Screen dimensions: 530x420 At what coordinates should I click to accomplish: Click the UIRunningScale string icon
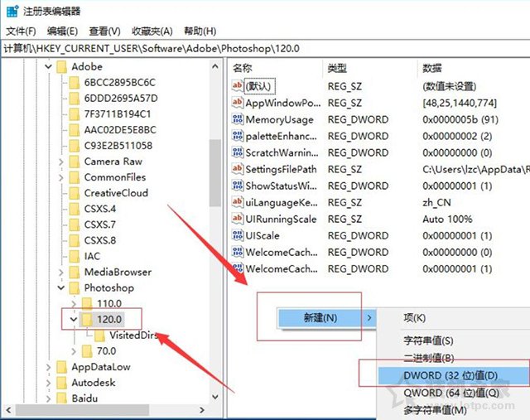click(x=238, y=219)
